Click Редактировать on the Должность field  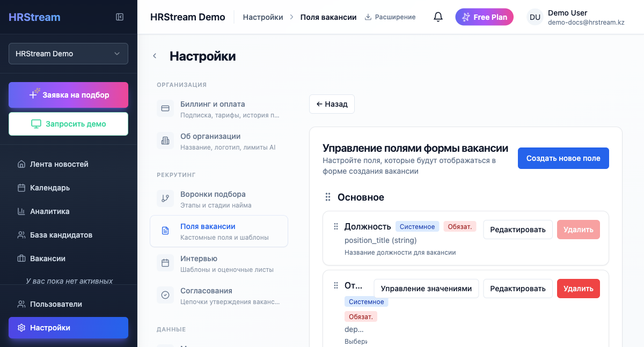[x=517, y=230]
